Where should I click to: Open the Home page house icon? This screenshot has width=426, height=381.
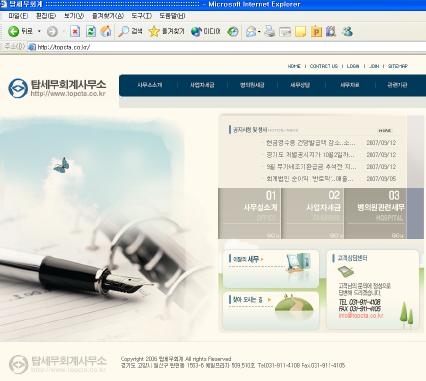(x=106, y=31)
